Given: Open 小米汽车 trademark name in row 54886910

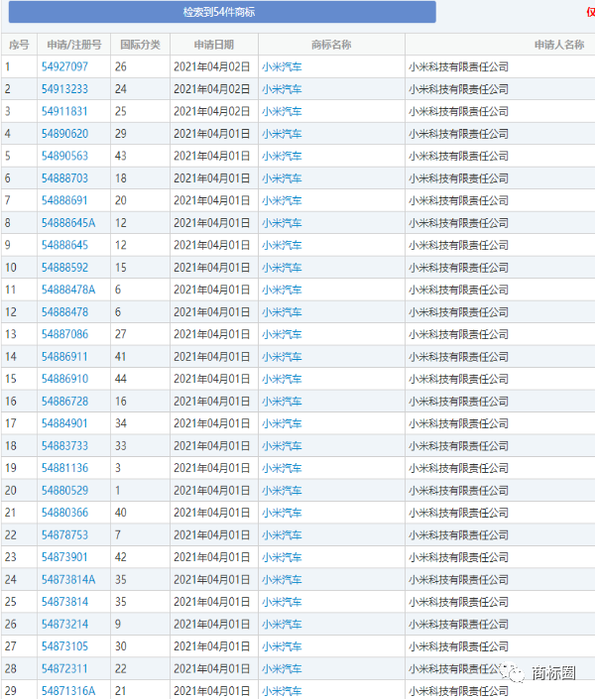Looking at the screenshot, I should coord(282,379).
